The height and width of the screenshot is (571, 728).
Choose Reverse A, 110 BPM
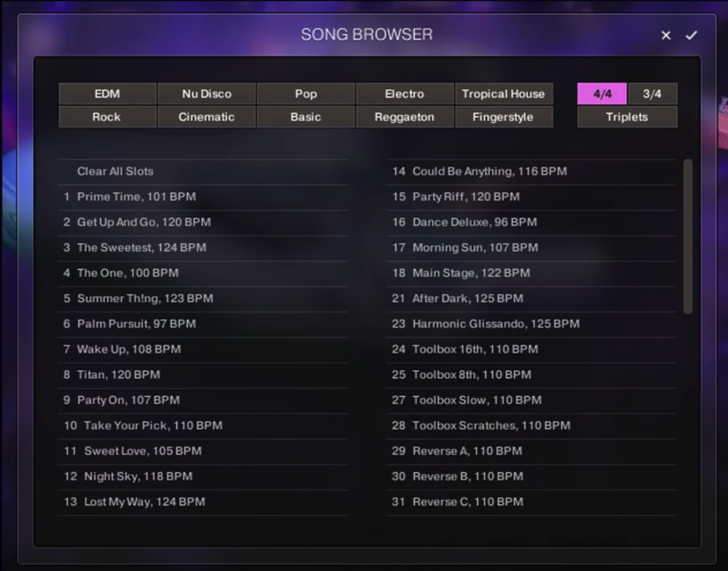(x=531, y=451)
